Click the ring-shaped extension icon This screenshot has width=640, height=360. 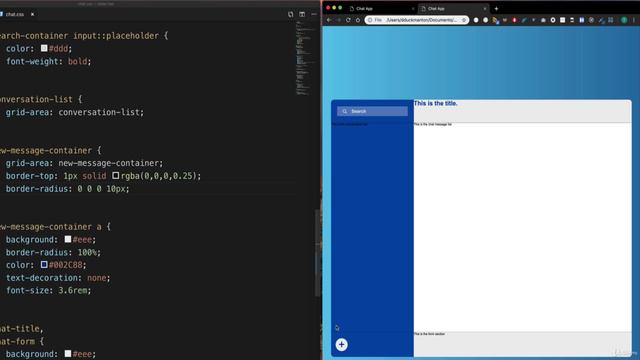coord(553,20)
